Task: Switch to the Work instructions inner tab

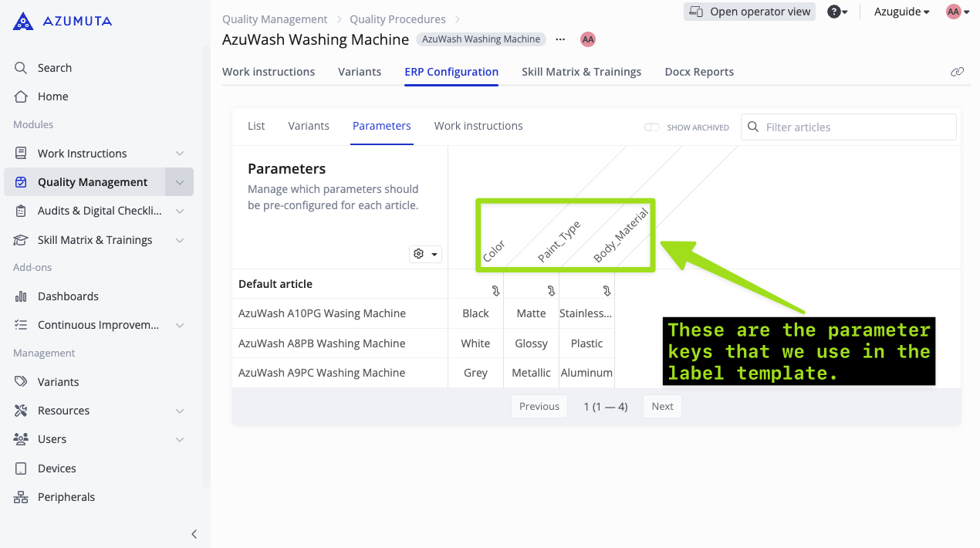Action: pos(478,125)
